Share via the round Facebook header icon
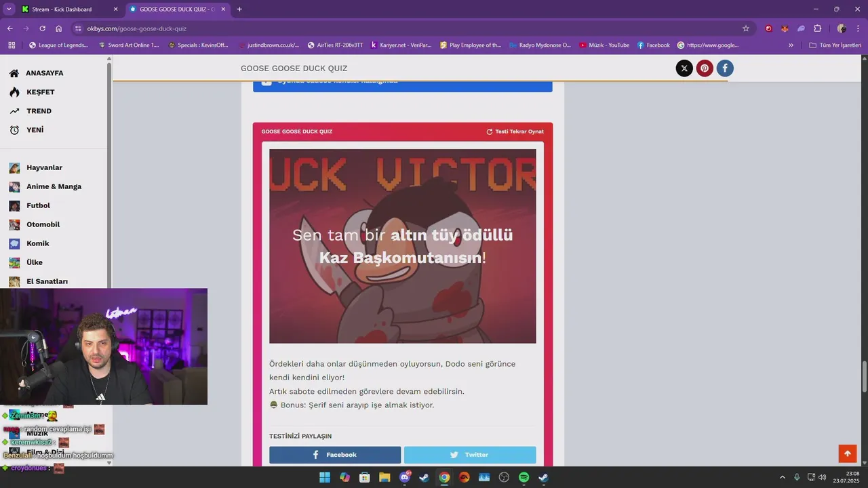The height and width of the screenshot is (488, 868). [725, 68]
